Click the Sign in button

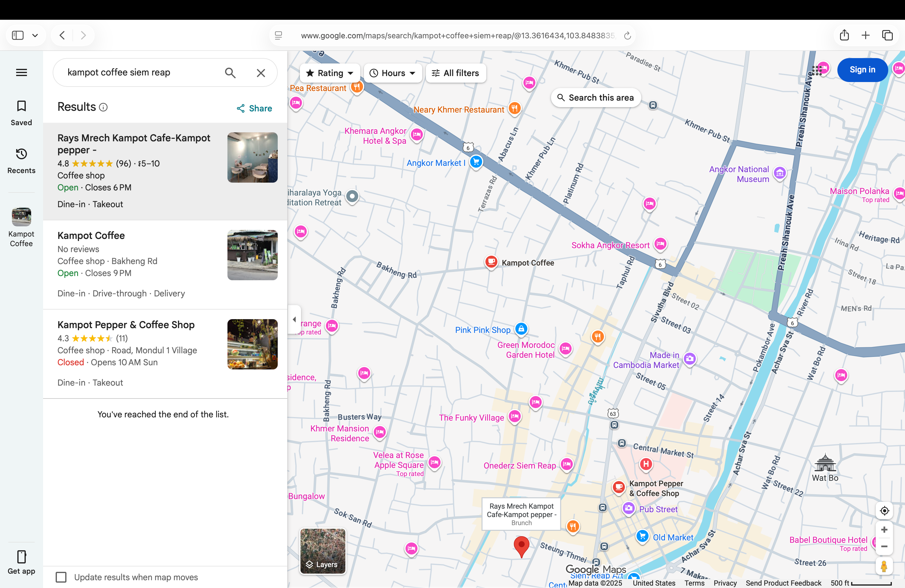pos(862,69)
